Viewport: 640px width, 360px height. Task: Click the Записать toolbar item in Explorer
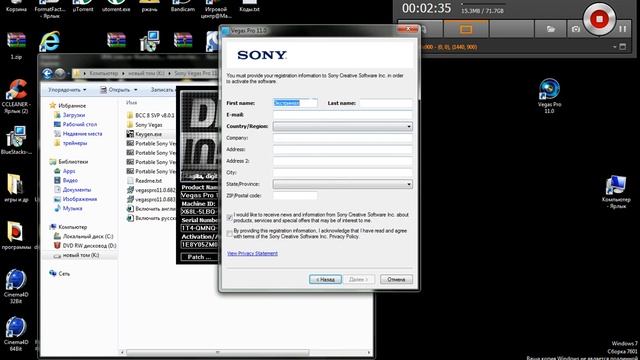pos(162,90)
